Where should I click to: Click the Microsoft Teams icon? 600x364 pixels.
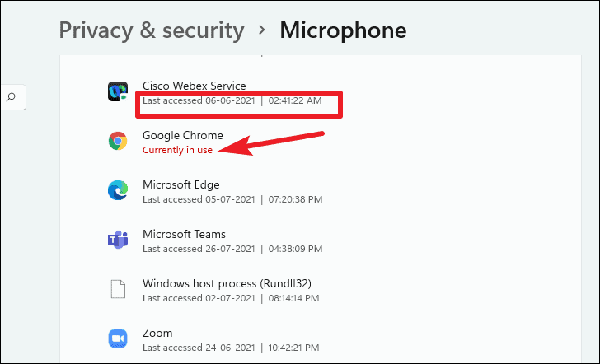(118, 240)
